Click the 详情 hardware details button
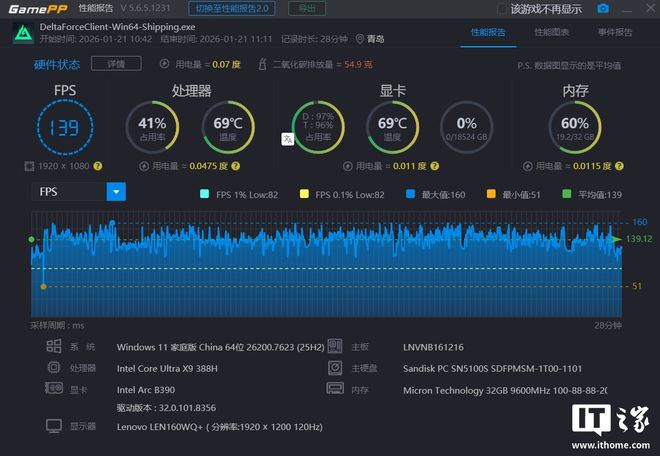The width and height of the screenshot is (660, 456). [116, 64]
